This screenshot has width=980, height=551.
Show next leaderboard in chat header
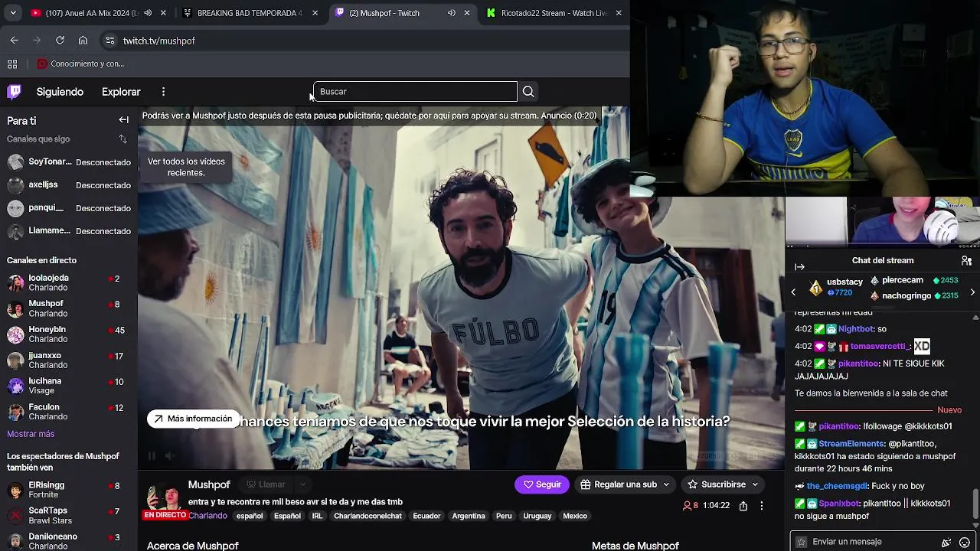[x=972, y=292]
